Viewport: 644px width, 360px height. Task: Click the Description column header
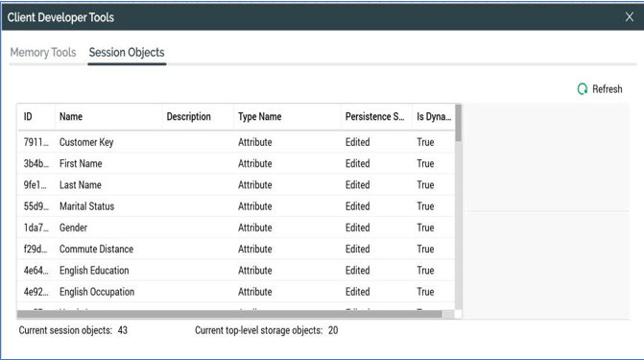198,117
